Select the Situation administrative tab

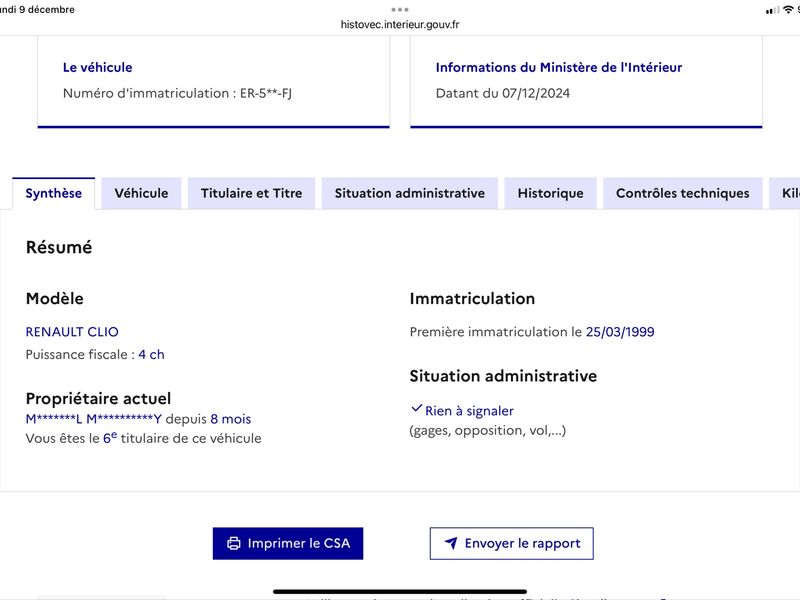pyautogui.click(x=410, y=193)
